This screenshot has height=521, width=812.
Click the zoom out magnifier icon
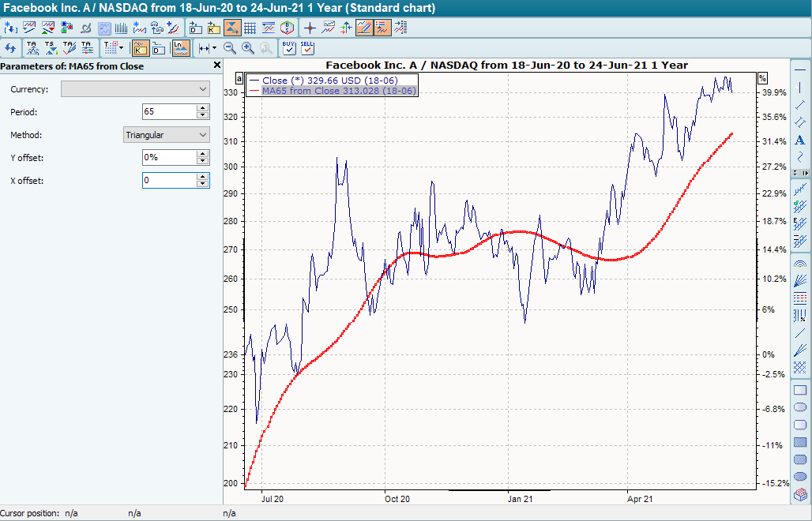[229, 48]
